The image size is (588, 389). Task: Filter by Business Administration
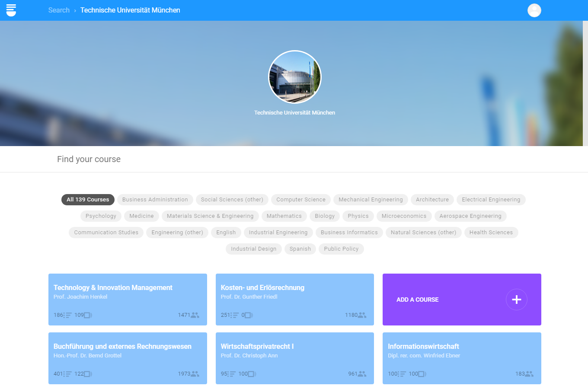[x=155, y=200]
